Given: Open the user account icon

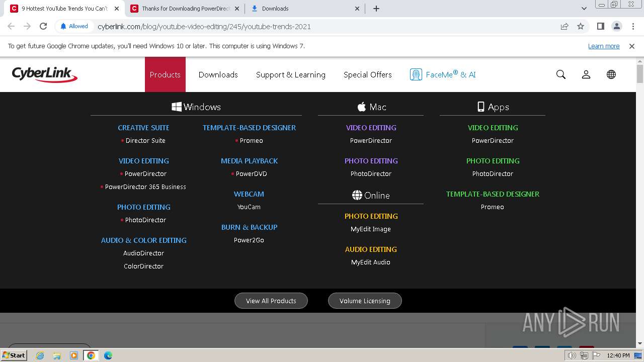Looking at the screenshot, I should [x=586, y=74].
